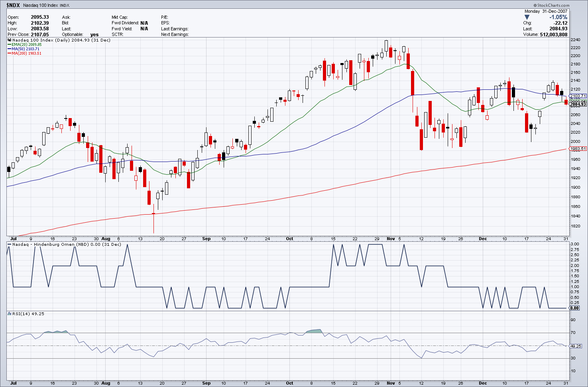Click the small icon before 'Nasdaq 100 Index (Daily)'
This screenshot has height=387, width=588.
pyautogui.click(x=10, y=40)
